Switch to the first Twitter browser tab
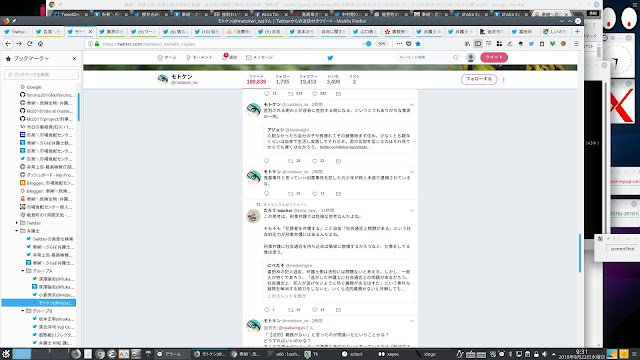Screen dimensions: 640x360 [x=16, y=31]
